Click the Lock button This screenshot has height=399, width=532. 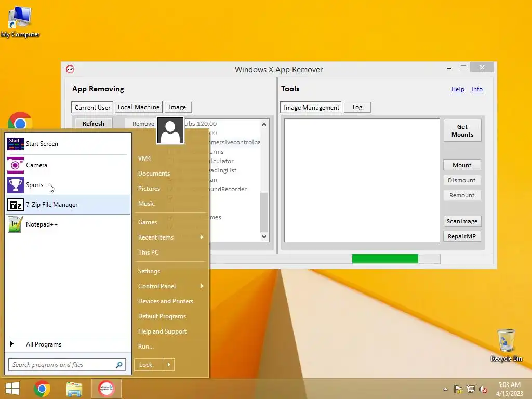[x=149, y=365]
